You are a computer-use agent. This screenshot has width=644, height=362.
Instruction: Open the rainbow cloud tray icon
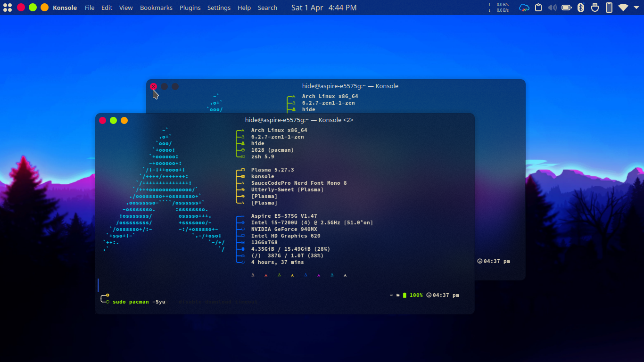click(524, 8)
